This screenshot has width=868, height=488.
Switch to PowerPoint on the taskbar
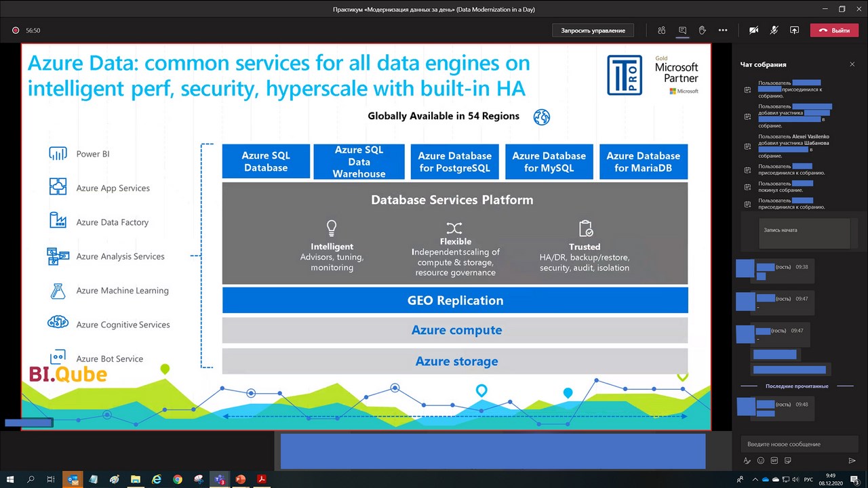240,479
